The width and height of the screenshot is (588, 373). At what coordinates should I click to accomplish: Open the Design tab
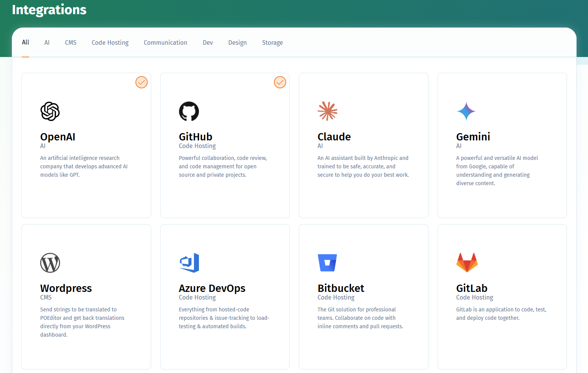coord(238,42)
